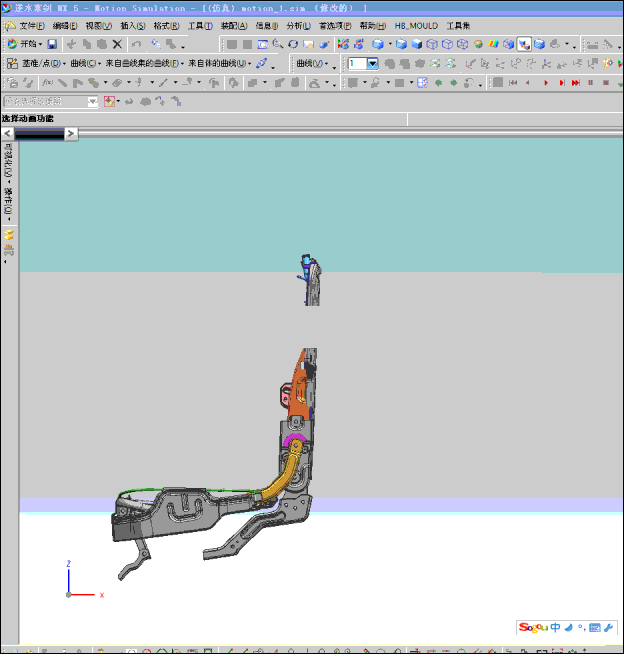This screenshot has width=624, height=654.
Task: Click the Sogou wrench settings icon
Action: [x=609, y=627]
